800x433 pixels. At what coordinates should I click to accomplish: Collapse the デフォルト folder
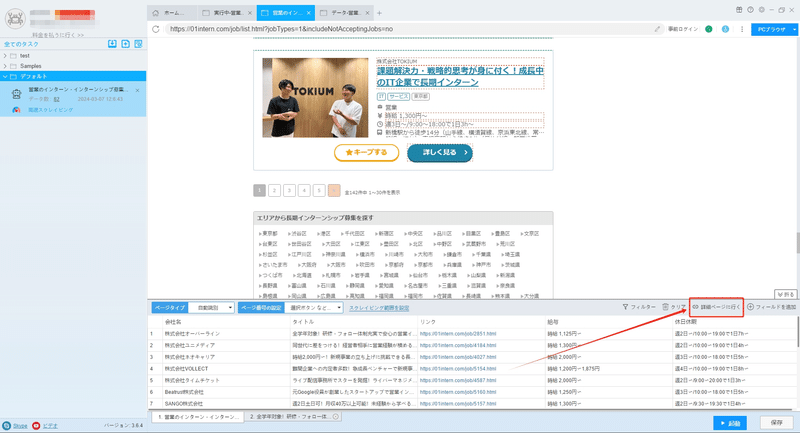pyautogui.click(x=5, y=77)
